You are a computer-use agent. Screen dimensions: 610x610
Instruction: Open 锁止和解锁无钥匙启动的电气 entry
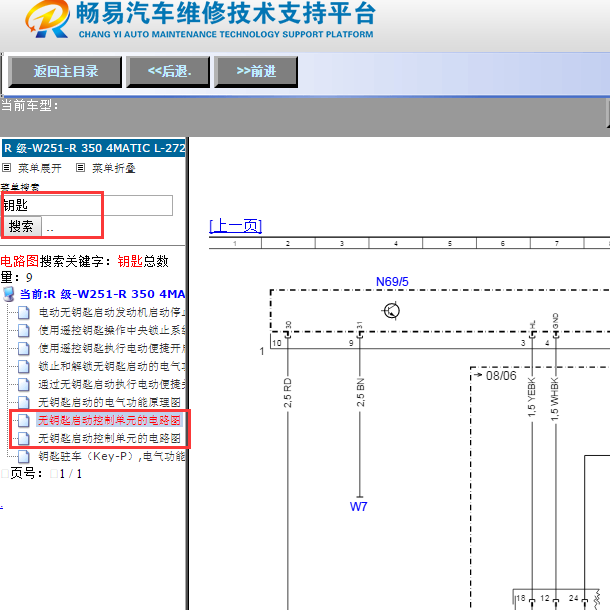point(112,366)
